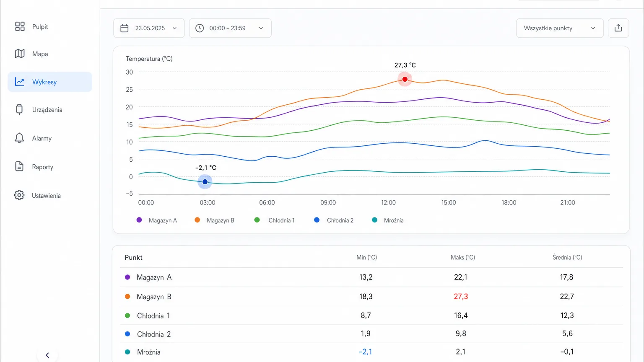Click the orange Magazyn B table swatch

127,297
